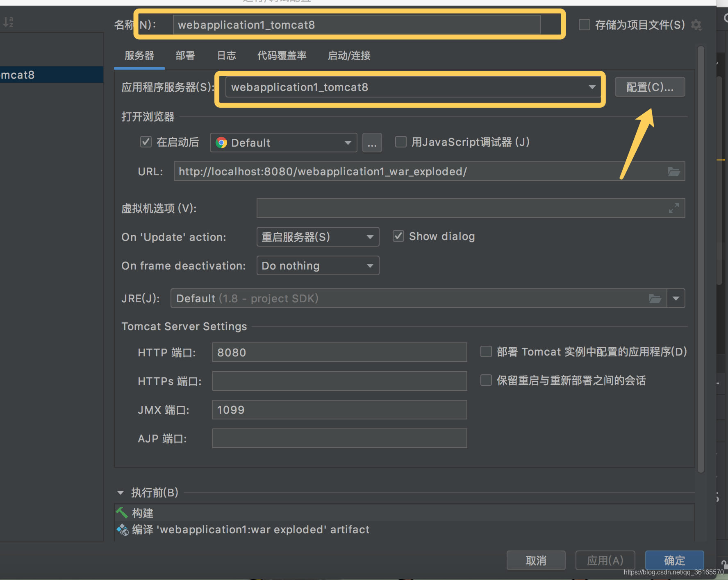Open the On 'Update' action dropdown
The width and height of the screenshot is (728, 580).
(x=318, y=237)
